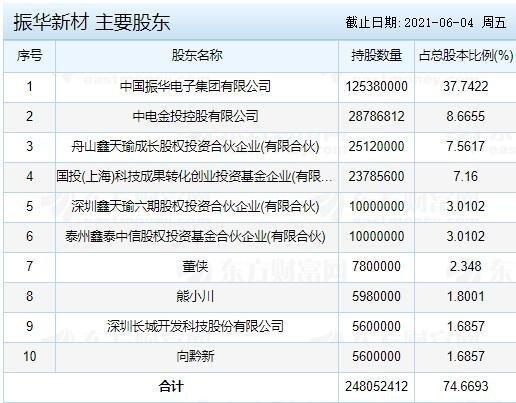Click shareholder name 董侠
Image resolution: width=516 pixels, height=403 pixels.
coord(195,266)
